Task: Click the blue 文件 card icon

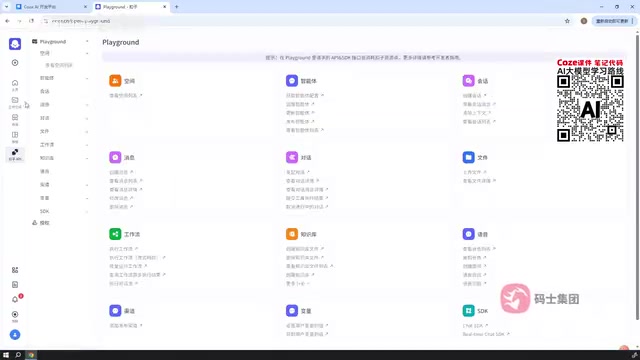Action: tap(469, 157)
